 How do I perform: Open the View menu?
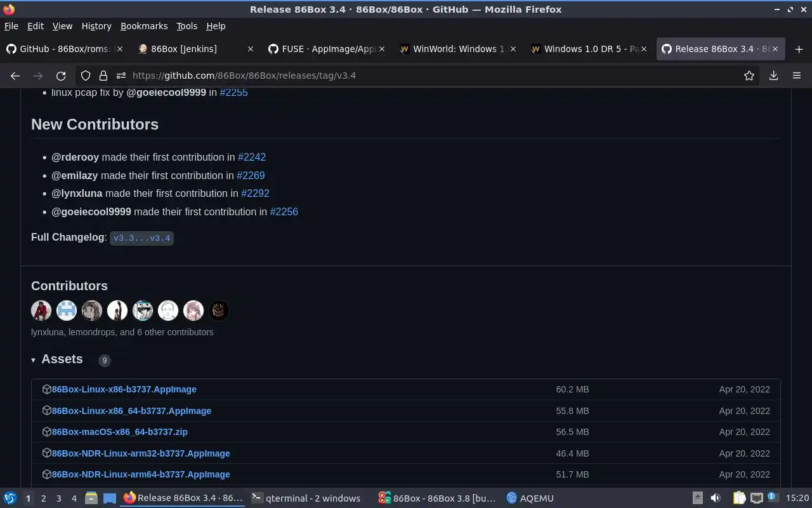[62, 26]
